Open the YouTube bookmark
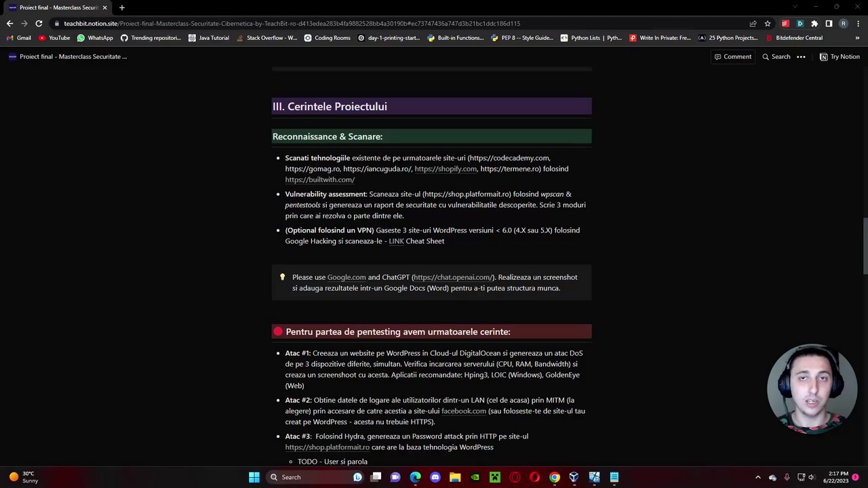This screenshot has width=868, height=488. pyautogui.click(x=54, y=38)
